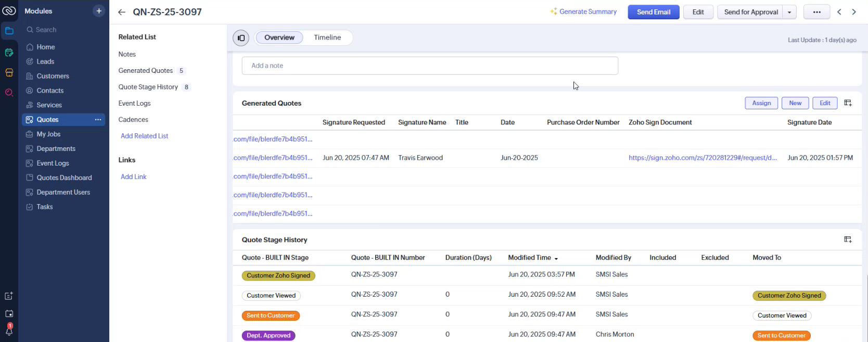Switch to the Overview tab
The image size is (868, 342).
(279, 37)
